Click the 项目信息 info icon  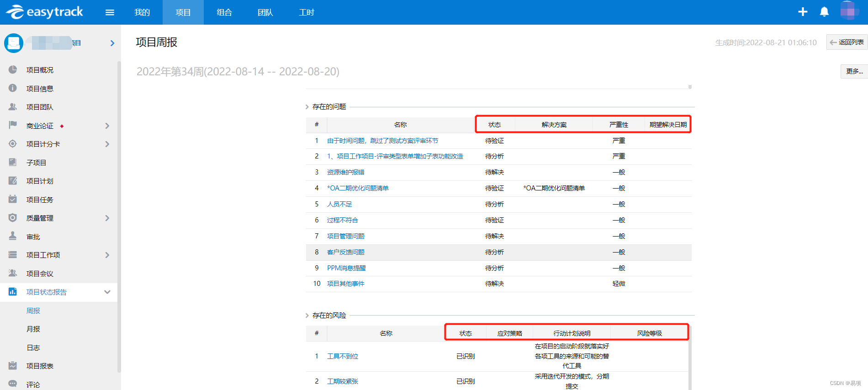tap(13, 88)
